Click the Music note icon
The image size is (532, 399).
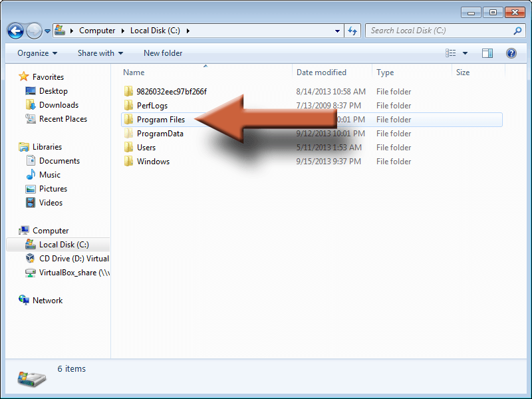pyautogui.click(x=31, y=174)
